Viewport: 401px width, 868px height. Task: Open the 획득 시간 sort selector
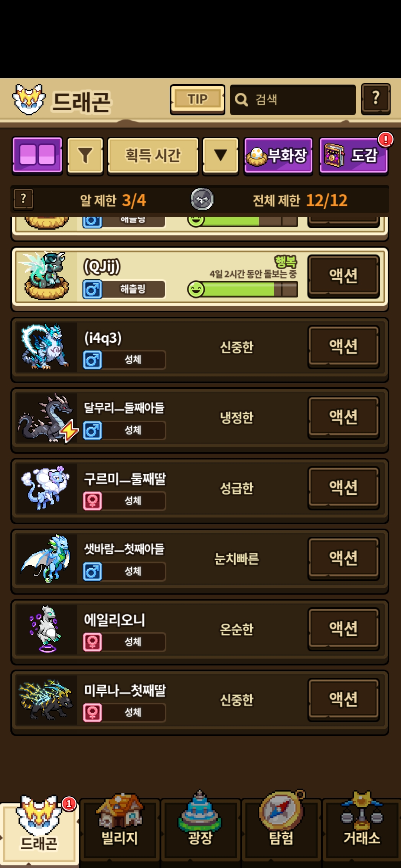click(153, 155)
